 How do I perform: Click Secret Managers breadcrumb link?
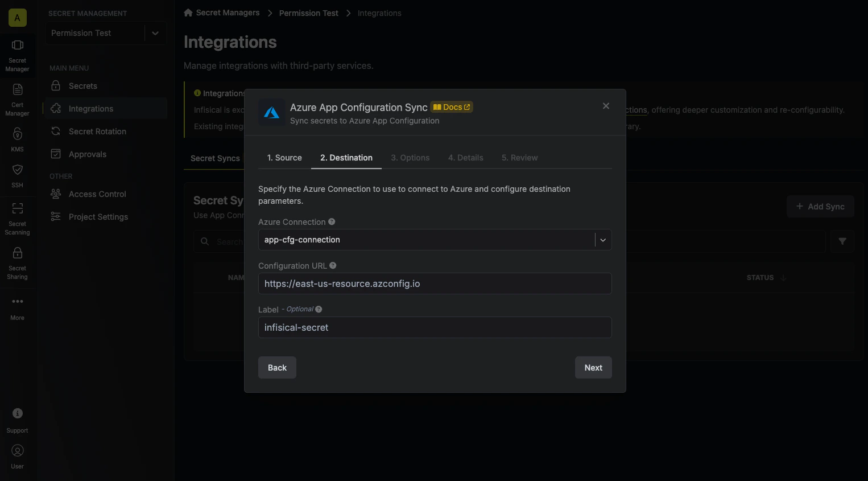(228, 13)
